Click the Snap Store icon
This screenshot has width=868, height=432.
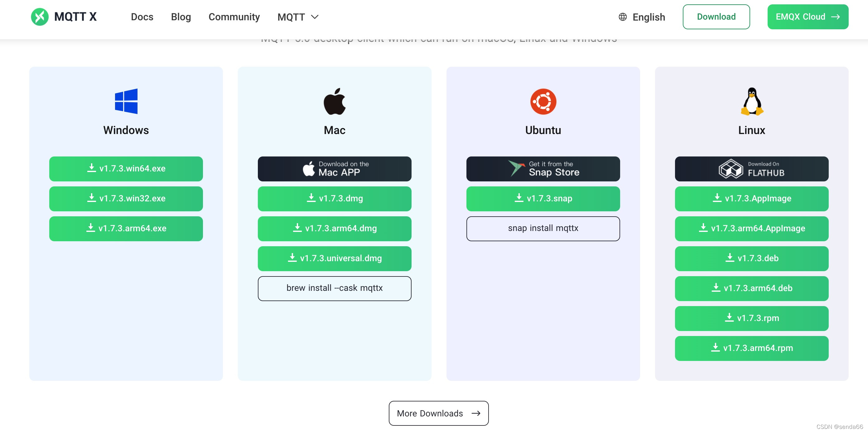coord(514,168)
